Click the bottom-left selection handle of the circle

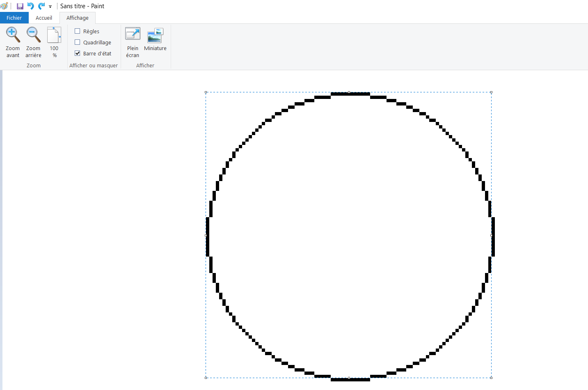click(206, 378)
